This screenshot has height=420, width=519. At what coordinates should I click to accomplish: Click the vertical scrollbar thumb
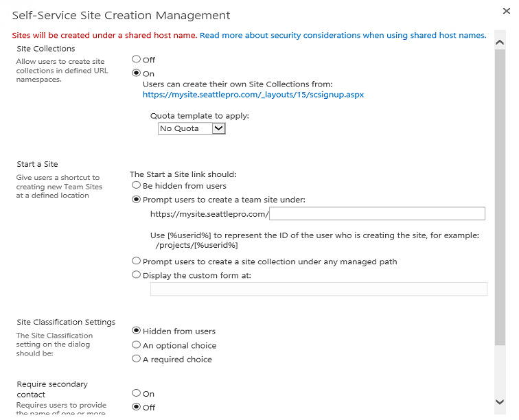500,197
